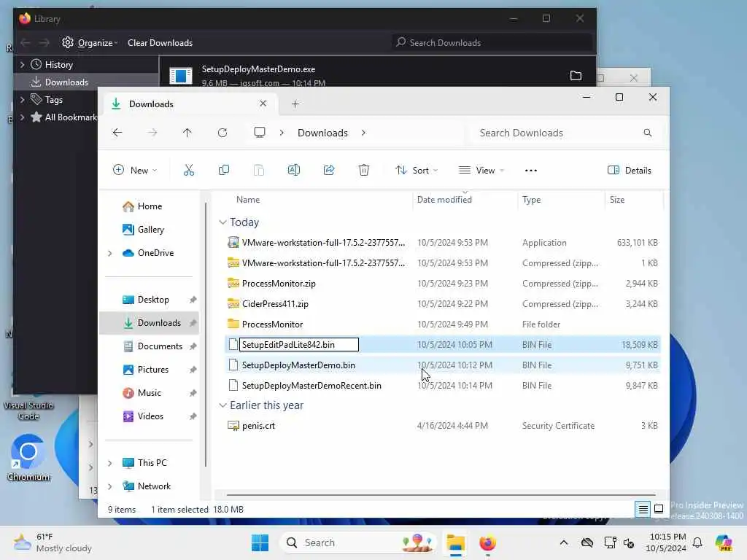Navigate up one folder level
Image resolution: width=747 pixels, height=560 pixels.
pos(187,133)
